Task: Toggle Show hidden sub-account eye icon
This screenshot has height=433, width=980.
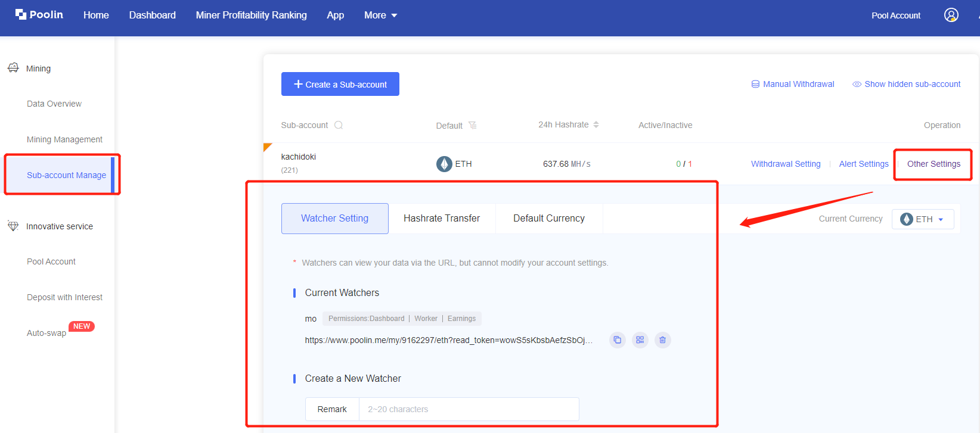Action: click(x=857, y=84)
